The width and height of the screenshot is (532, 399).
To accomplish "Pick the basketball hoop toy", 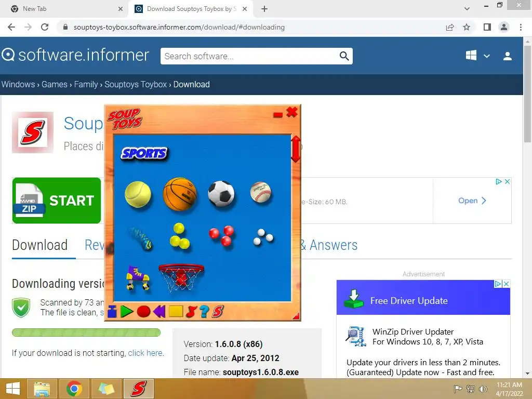I will [181, 277].
